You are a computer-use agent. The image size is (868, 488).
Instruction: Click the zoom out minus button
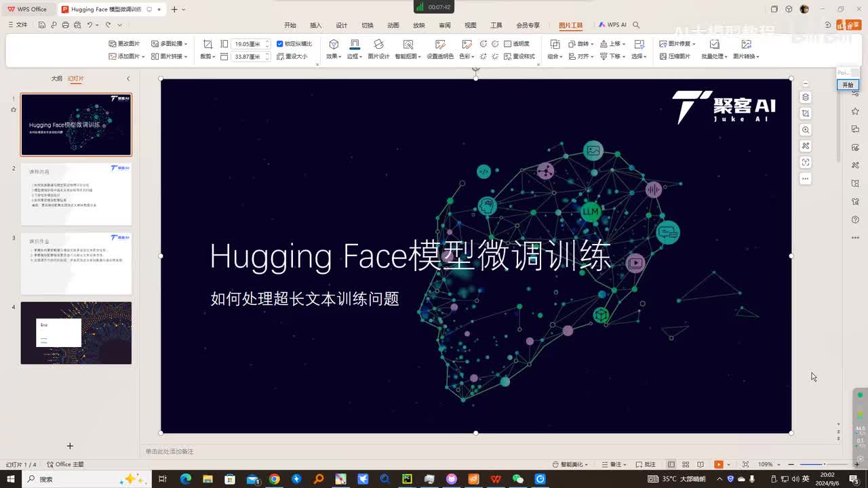(791, 464)
